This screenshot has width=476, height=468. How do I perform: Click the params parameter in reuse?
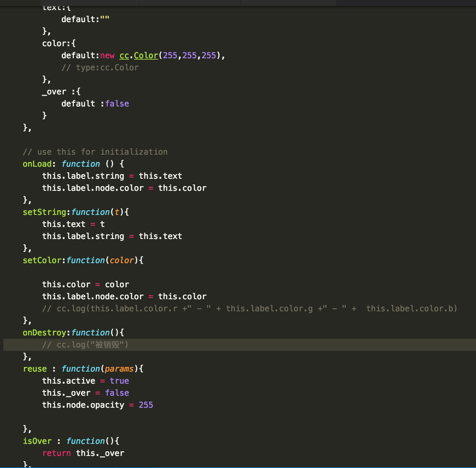[x=119, y=369]
